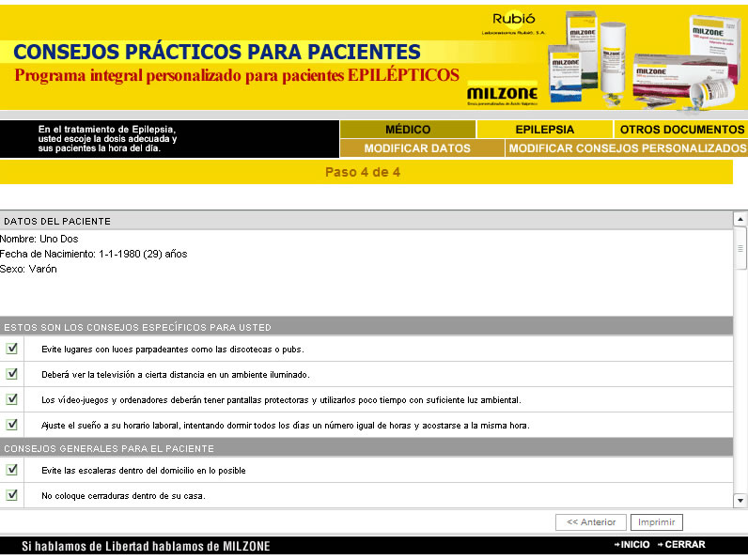Image resolution: width=748 pixels, height=560 pixels.
Task: Click the Paso 4 de 4 step indicator
Action: pyautogui.click(x=363, y=172)
